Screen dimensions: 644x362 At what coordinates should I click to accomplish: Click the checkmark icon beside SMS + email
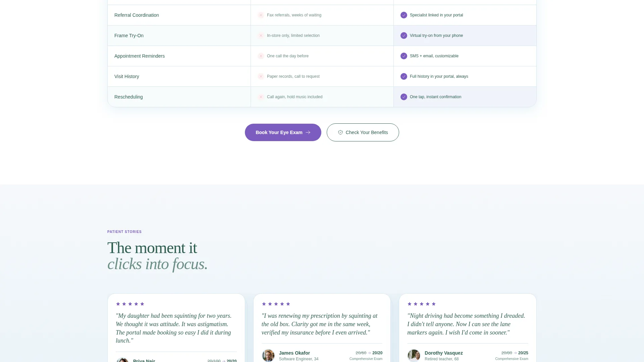pyautogui.click(x=404, y=56)
